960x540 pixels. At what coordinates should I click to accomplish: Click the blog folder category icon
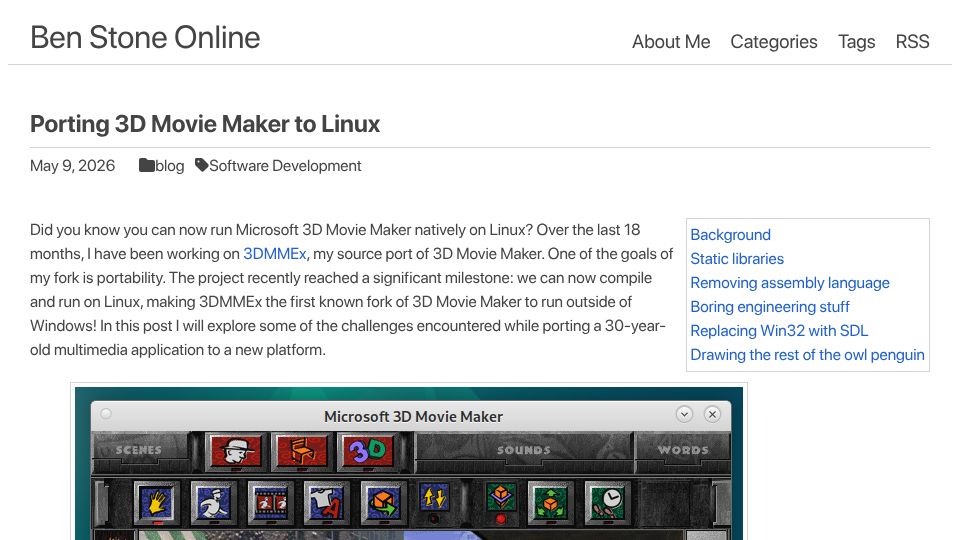pos(146,165)
